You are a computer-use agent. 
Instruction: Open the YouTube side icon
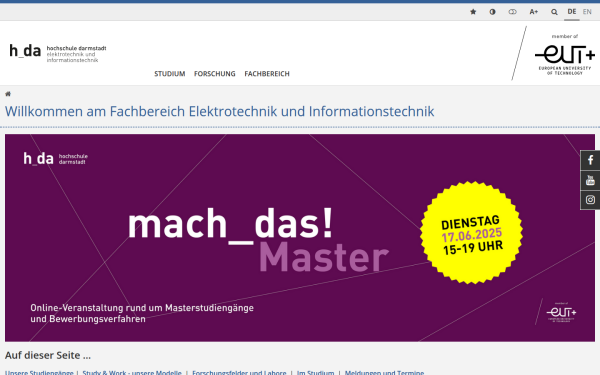pyautogui.click(x=590, y=180)
